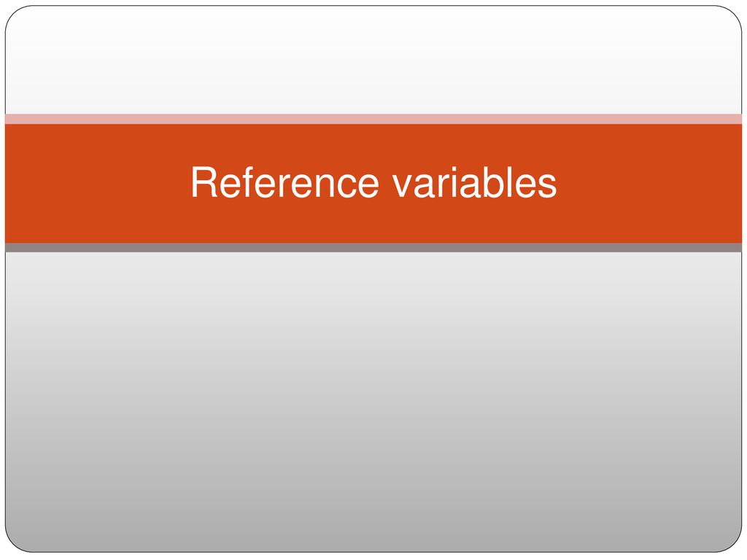Viewport: 747px width, 560px height.
Task: Click the space between the two title words
Action: tap(386, 183)
